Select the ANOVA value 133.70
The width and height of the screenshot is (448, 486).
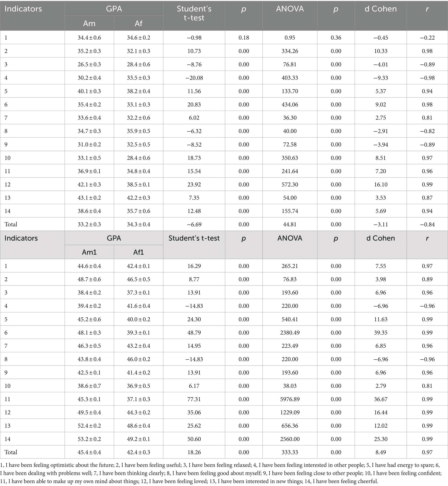click(x=290, y=91)
